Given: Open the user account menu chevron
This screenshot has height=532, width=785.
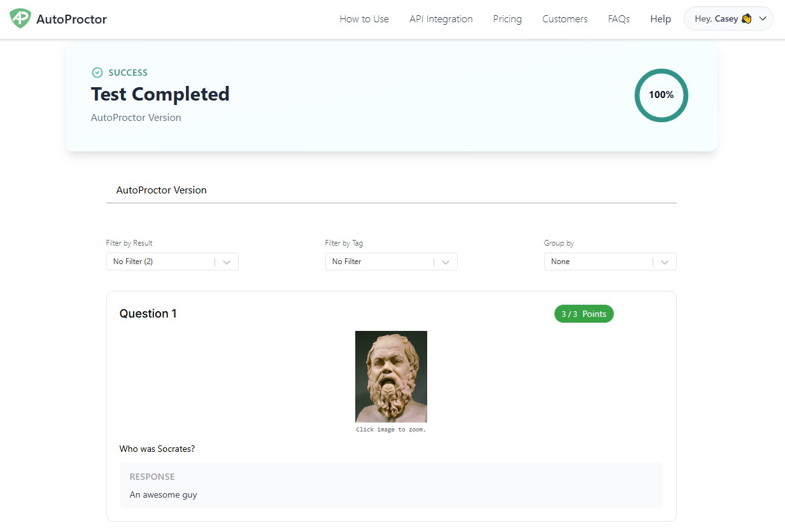Looking at the screenshot, I should [763, 19].
